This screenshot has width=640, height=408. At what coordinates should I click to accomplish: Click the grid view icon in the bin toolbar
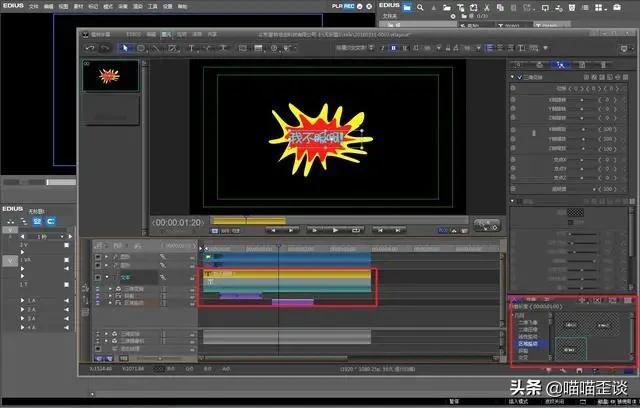pos(599,7)
